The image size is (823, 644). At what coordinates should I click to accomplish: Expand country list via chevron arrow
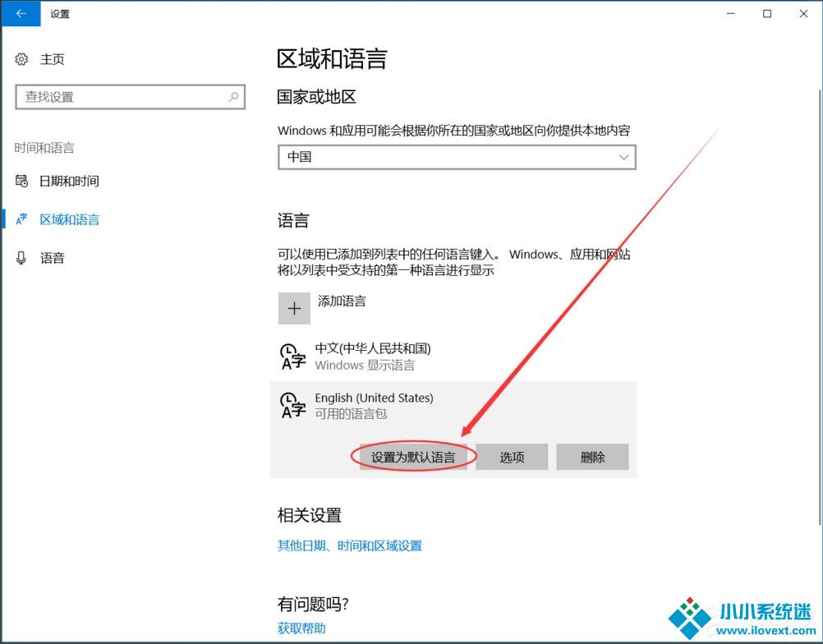(x=623, y=157)
